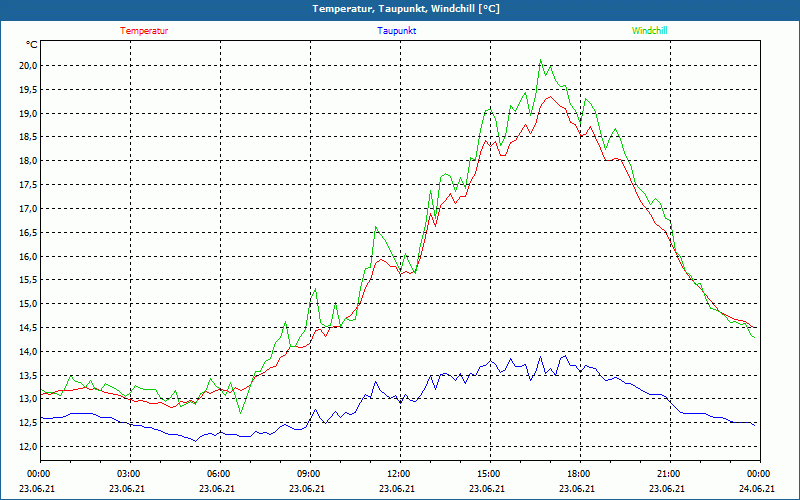Screen dimensions: 800x500
Task: Click the 16,0 y-axis value
Action: 29,256
